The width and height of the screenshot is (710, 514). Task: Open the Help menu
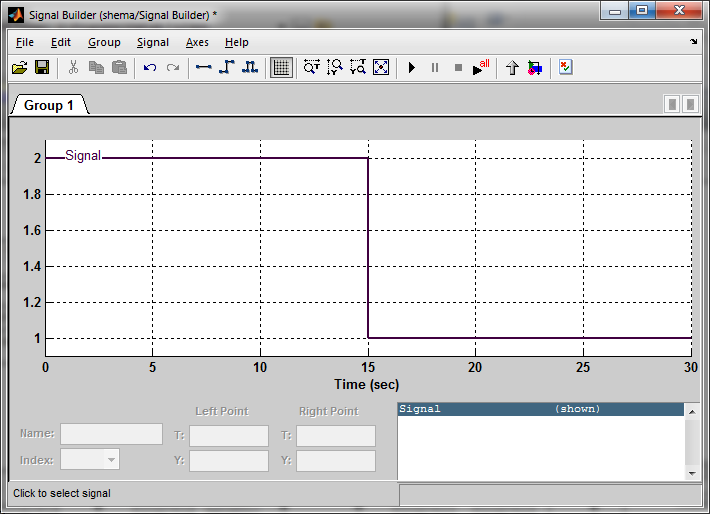tap(236, 42)
